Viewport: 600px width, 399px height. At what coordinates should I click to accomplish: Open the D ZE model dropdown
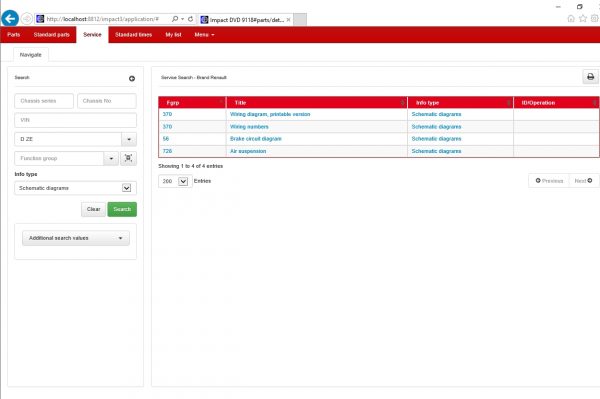click(129, 139)
